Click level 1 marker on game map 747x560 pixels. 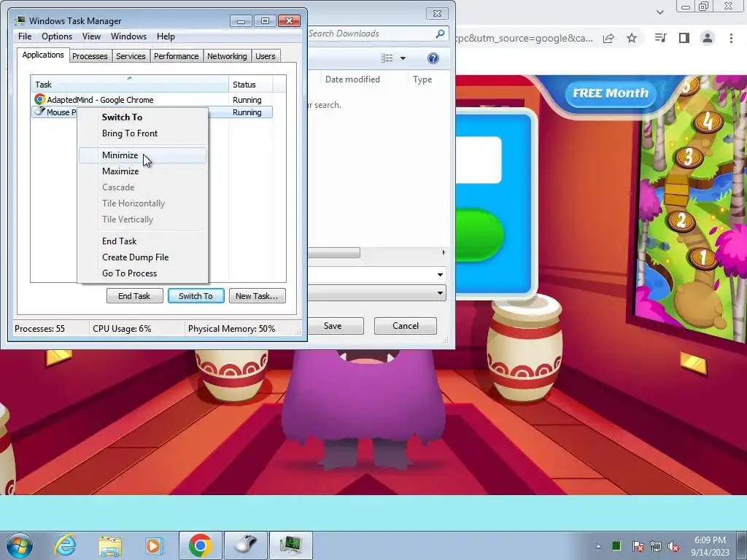[703, 257]
